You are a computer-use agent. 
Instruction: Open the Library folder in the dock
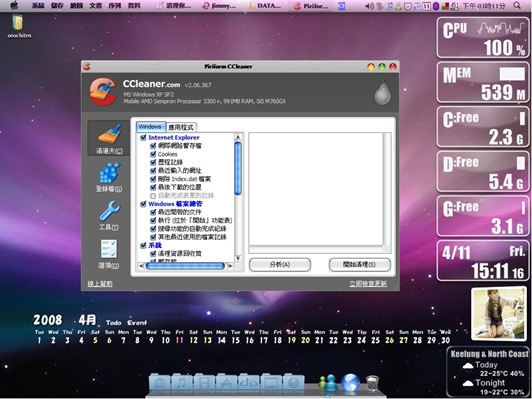coord(159,383)
